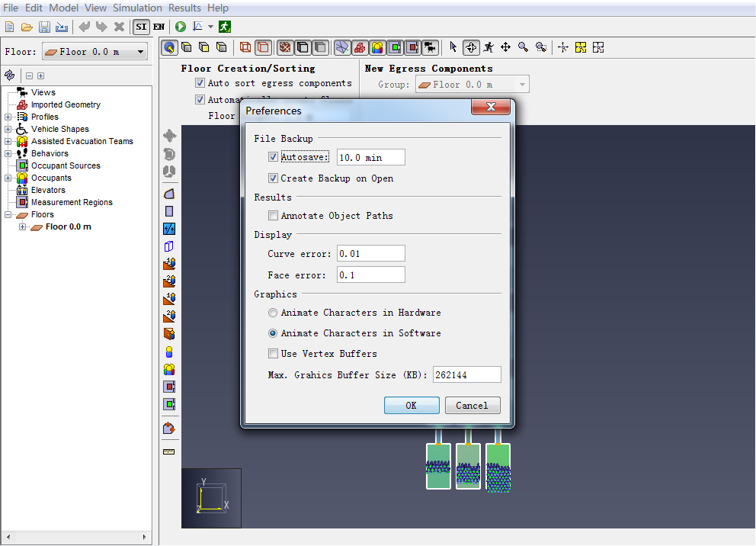Select Animate Characters in Hardware option

pyautogui.click(x=273, y=313)
